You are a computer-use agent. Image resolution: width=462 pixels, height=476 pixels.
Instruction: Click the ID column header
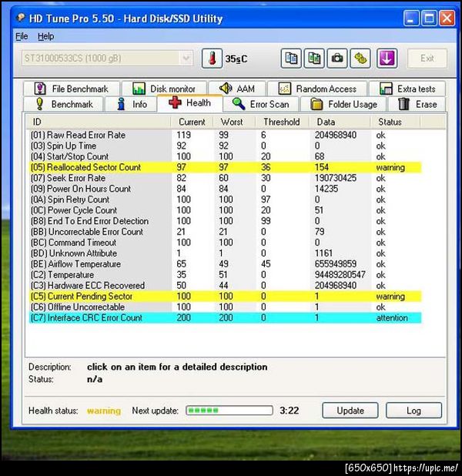coord(98,122)
